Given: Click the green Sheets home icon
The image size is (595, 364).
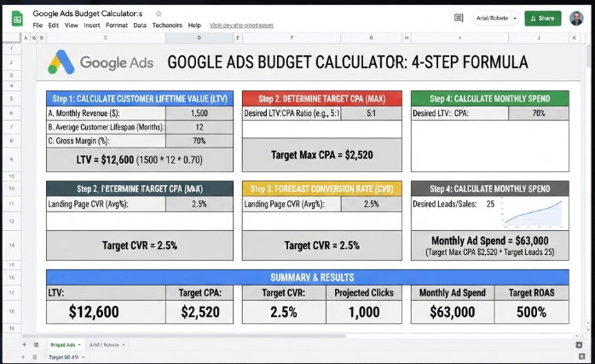Looking at the screenshot, I should pyautogui.click(x=17, y=18).
